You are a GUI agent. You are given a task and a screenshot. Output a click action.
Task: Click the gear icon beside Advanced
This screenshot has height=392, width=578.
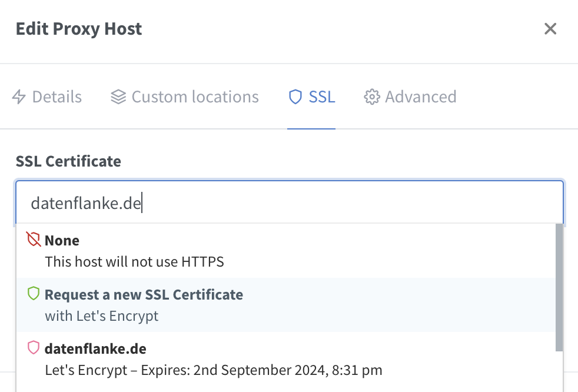pyautogui.click(x=371, y=97)
